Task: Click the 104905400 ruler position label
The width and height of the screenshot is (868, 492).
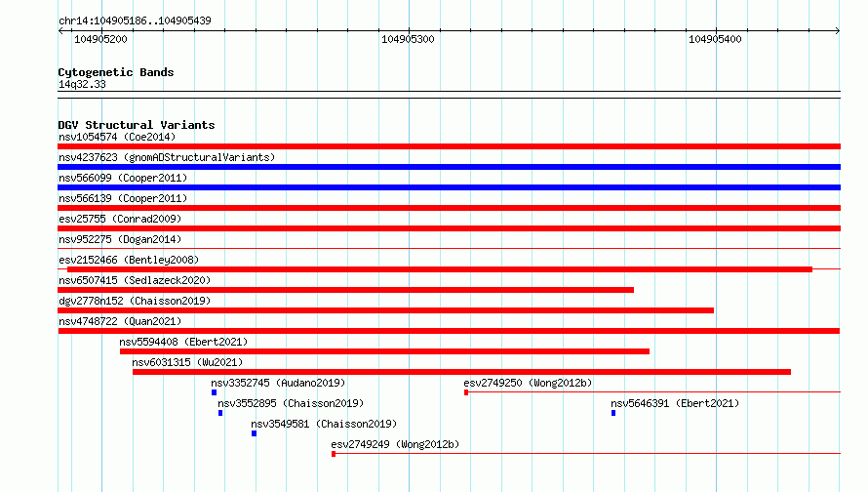Action: (x=715, y=39)
